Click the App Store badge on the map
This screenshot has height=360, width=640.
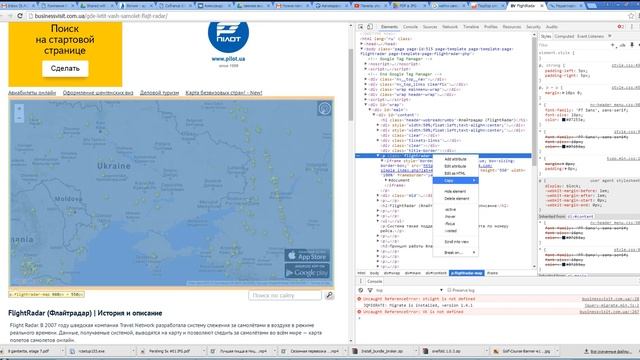click(x=307, y=256)
